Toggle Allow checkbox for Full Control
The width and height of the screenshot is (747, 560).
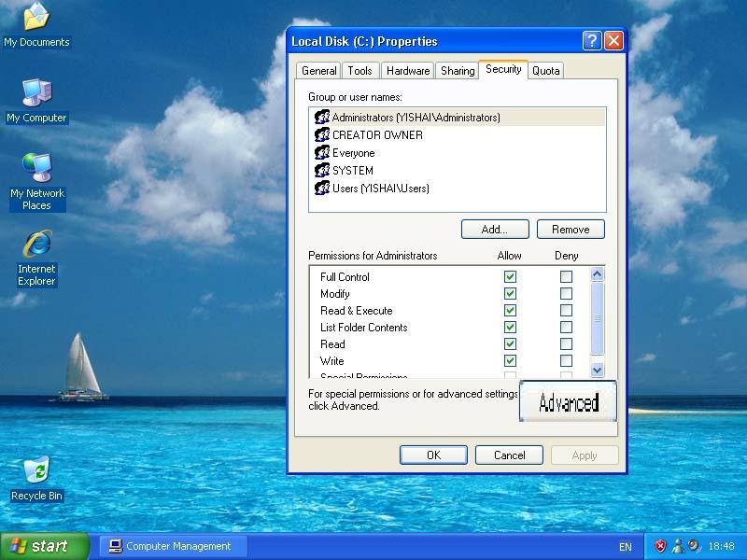point(510,277)
